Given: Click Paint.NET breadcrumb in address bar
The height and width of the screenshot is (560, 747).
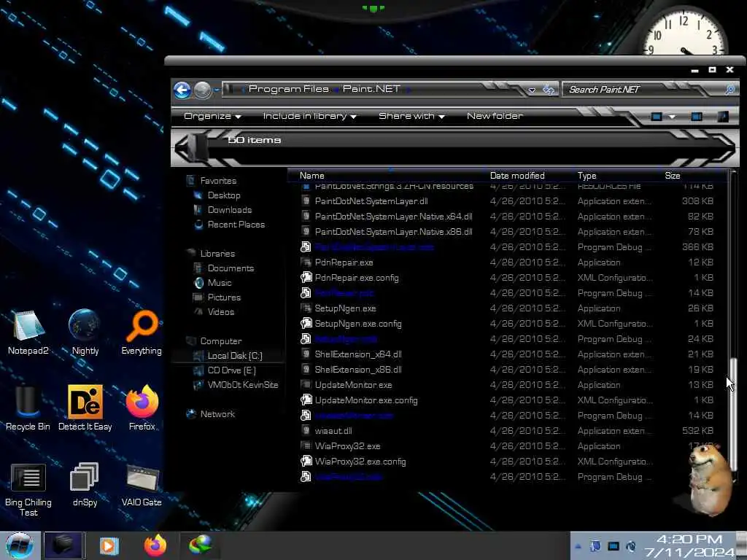Looking at the screenshot, I should click(x=371, y=89).
